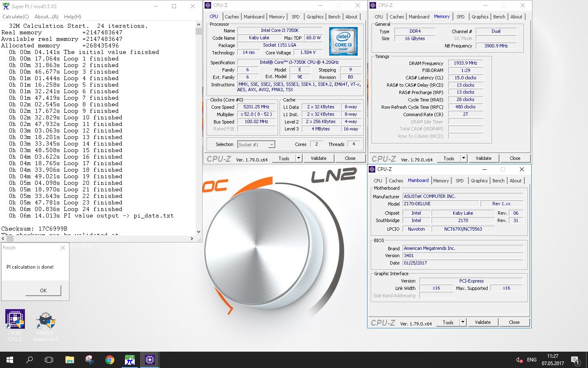Screen dimensions: 588x368
Task: Click the Intel Core i3 logo badge
Action: tap(343, 41)
